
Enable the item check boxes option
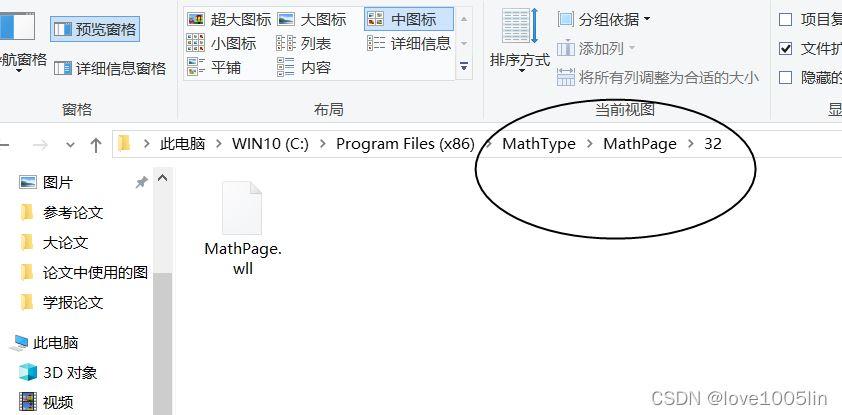tap(786, 20)
